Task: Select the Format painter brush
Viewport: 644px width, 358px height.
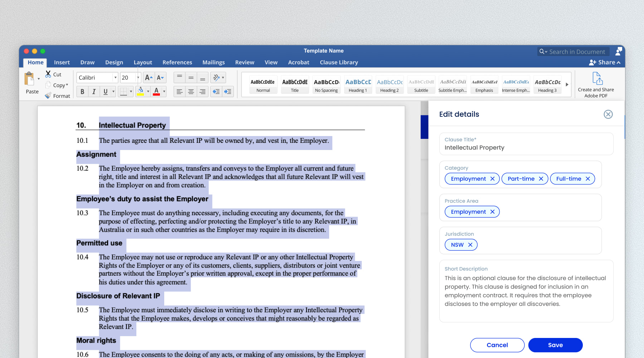Action: (48, 96)
